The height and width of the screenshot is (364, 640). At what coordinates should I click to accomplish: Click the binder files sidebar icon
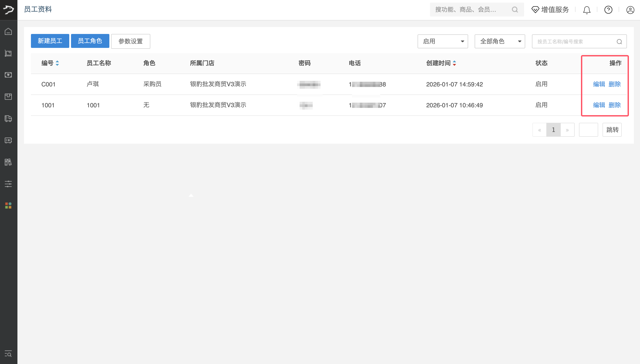8,162
